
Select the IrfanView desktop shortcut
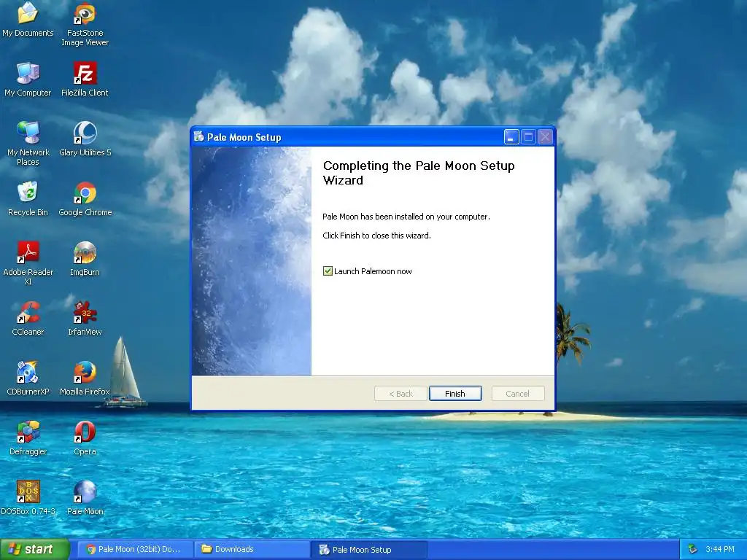(85, 319)
